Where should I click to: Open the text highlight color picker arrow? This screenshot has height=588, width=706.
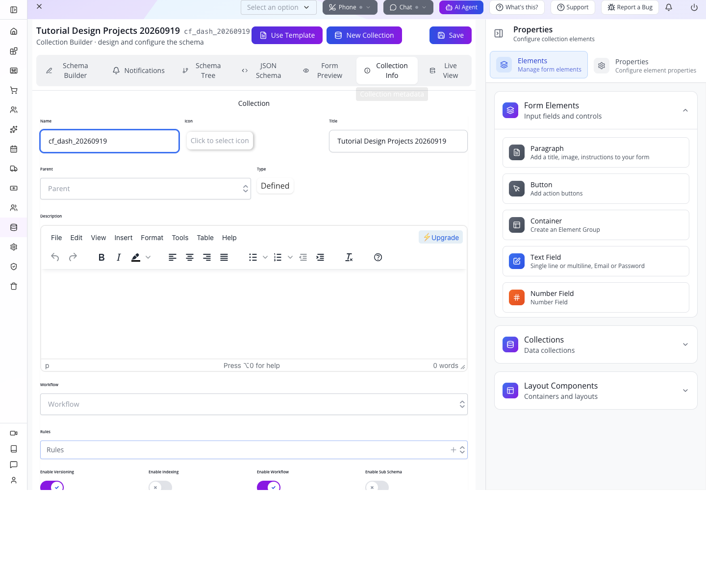point(148,257)
